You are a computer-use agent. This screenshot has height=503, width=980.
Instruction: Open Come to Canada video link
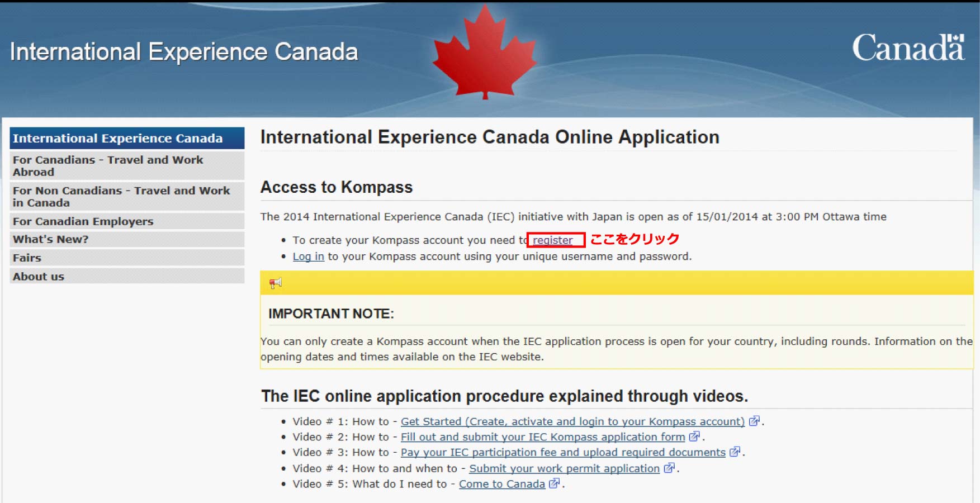pos(502,484)
